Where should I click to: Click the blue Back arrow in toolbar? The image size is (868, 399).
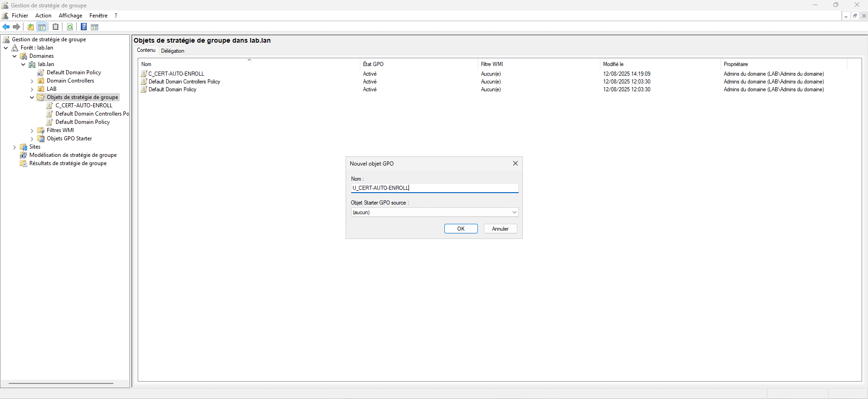point(6,27)
